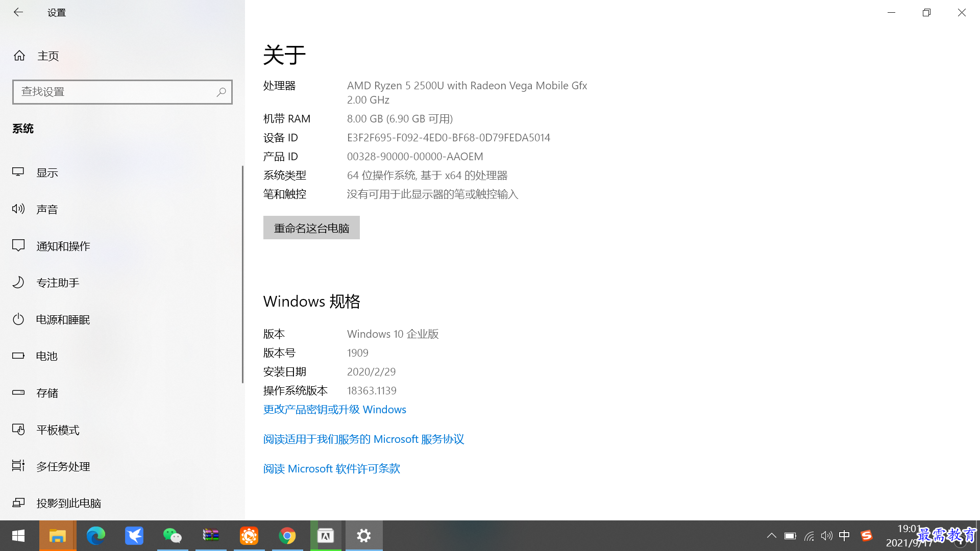Click the 笔和触控 value text

click(433, 194)
